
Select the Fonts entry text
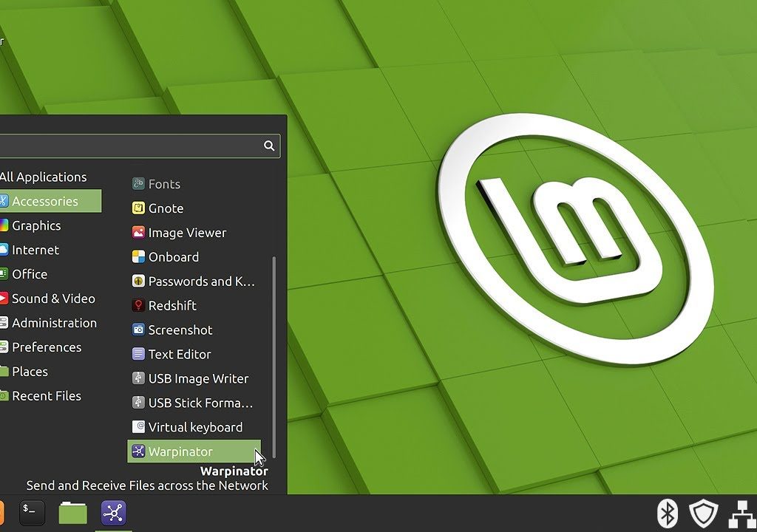click(164, 184)
